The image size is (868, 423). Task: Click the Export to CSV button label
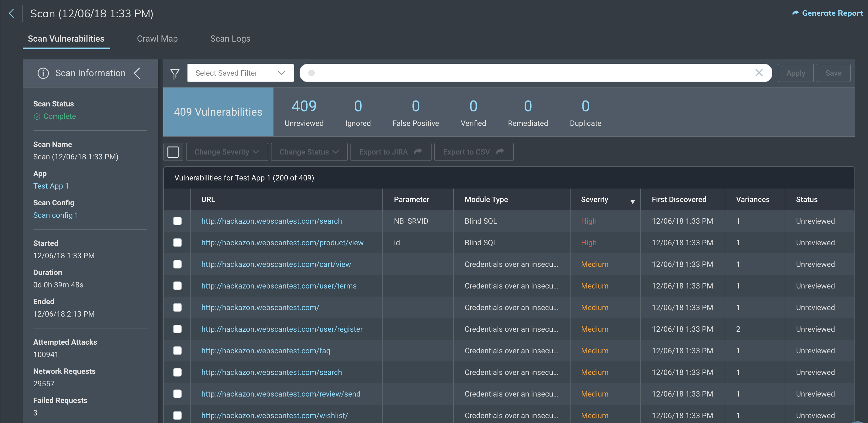coord(466,152)
